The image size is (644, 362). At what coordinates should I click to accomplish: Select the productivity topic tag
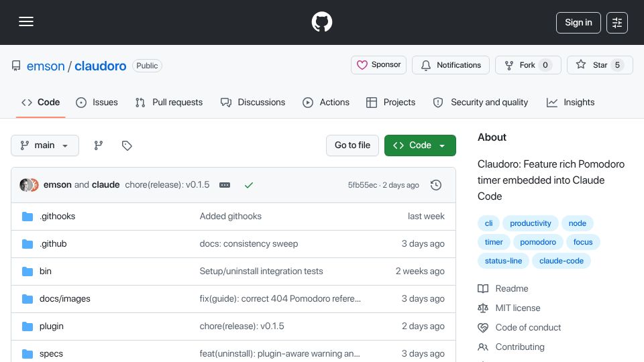pyautogui.click(x=530, y=223)
